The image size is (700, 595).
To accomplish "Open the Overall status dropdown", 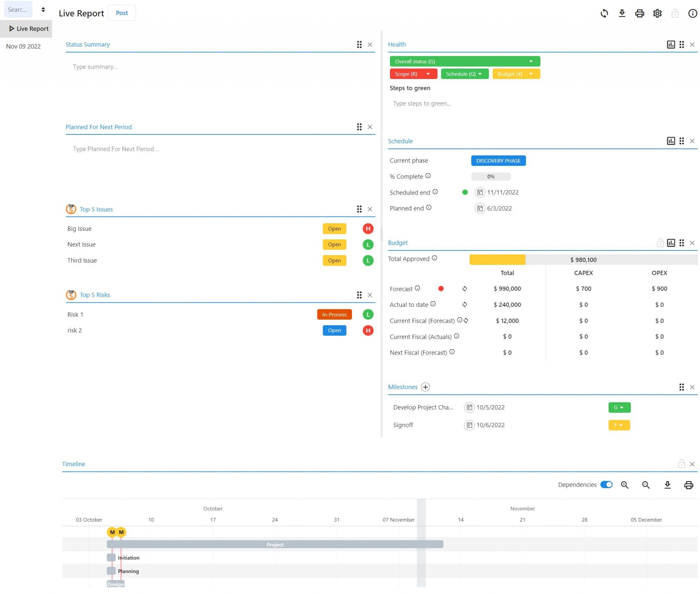I will point(530,61).
